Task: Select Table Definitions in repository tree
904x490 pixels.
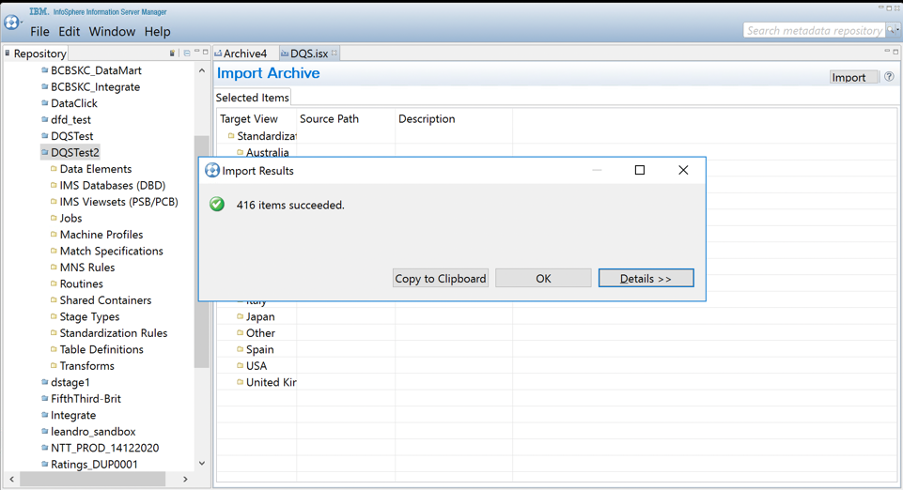Action: coord(101,350)
